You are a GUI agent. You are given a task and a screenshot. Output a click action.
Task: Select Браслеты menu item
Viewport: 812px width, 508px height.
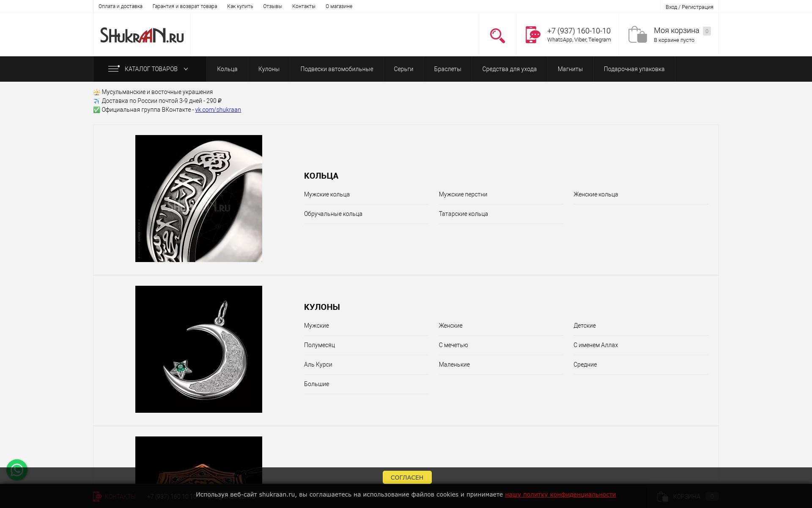click(447, 69)
